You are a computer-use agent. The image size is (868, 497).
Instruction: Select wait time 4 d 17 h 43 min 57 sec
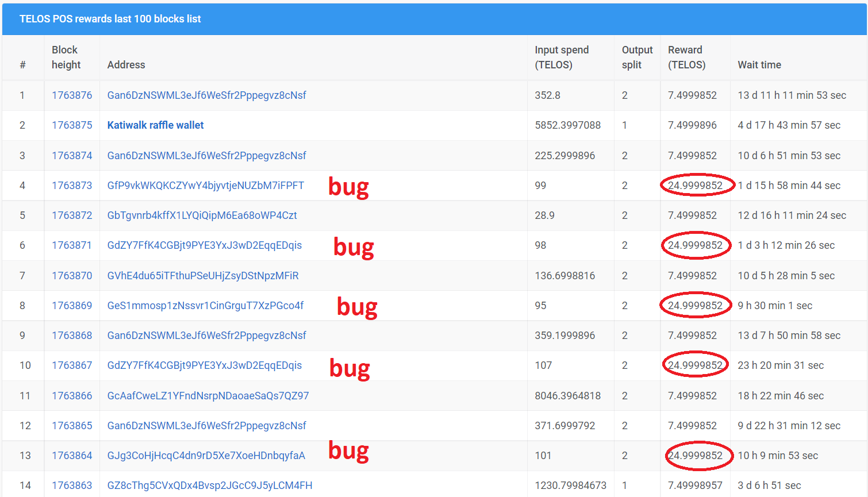pyautogui.click(x=789, y=125)
